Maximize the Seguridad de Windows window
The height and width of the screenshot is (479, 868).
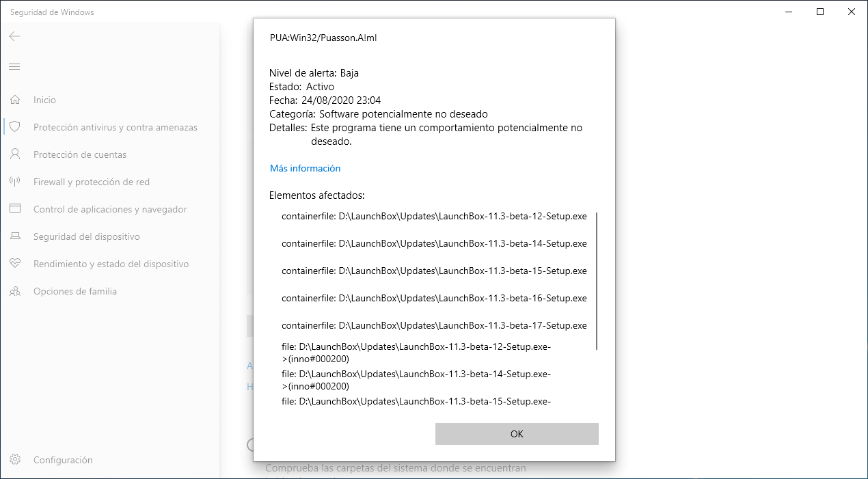point(820,12)
